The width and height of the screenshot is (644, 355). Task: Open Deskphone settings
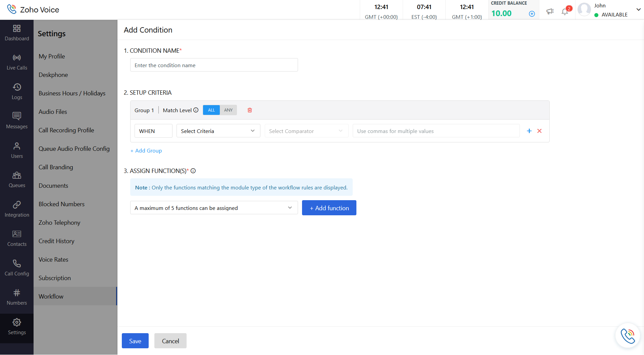point(53,75)
